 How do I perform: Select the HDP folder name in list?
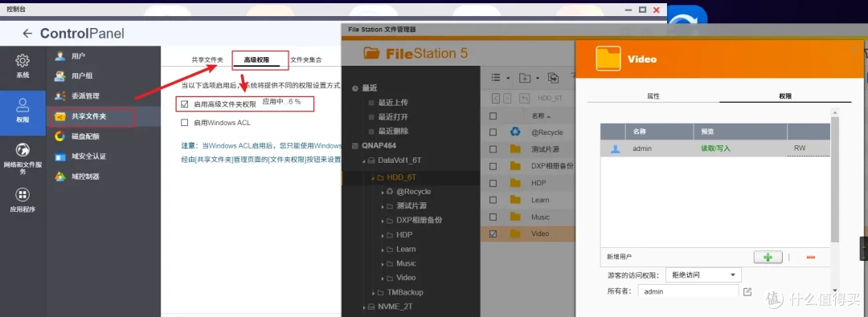pyautogui.click(x=538, y=183)
